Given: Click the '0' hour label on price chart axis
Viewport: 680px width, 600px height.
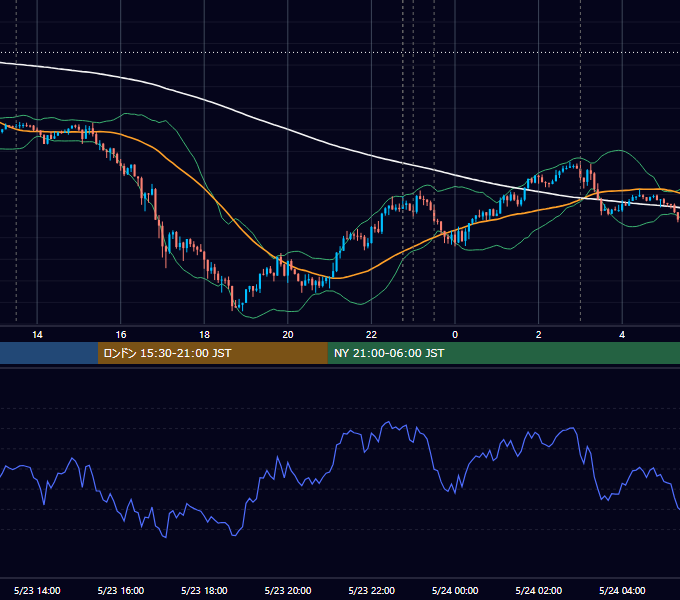Looking at the screenshot, I should coord(455,335).
